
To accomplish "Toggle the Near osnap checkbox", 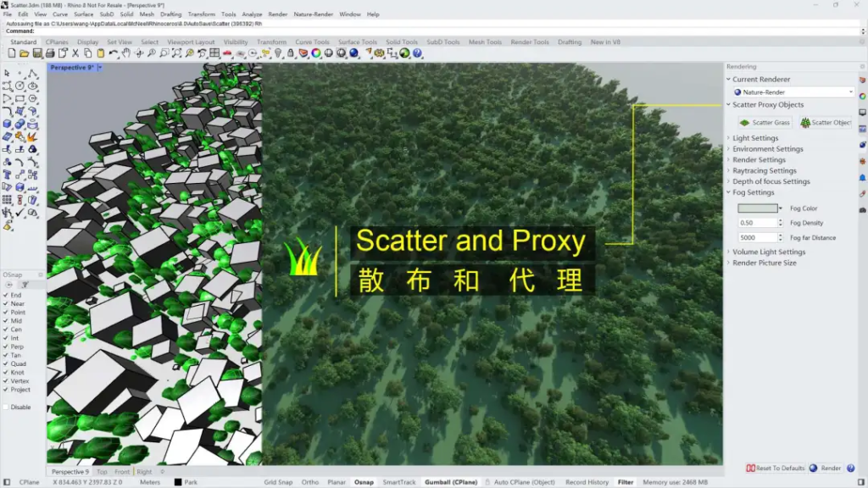I will coord(6,303).
